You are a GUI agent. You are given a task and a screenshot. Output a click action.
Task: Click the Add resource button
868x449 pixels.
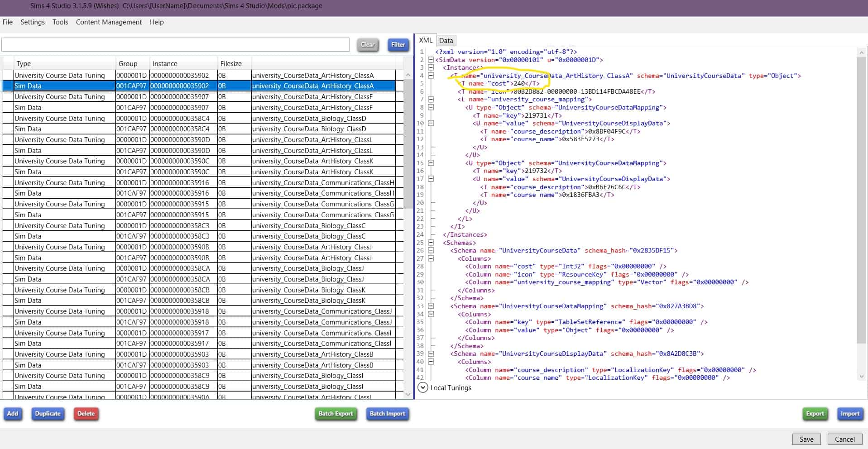point(13,414)
